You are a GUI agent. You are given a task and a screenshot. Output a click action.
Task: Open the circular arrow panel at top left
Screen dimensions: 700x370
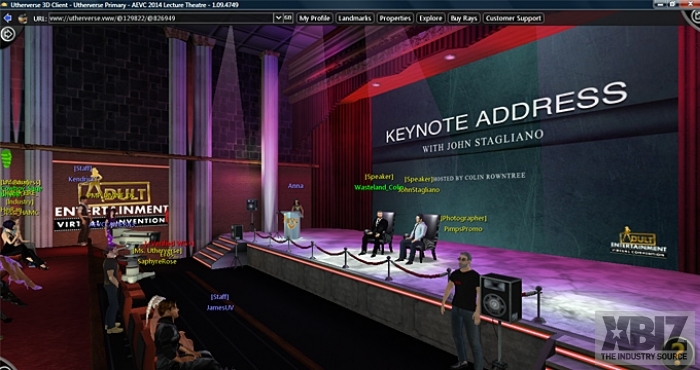click(8, 34)
